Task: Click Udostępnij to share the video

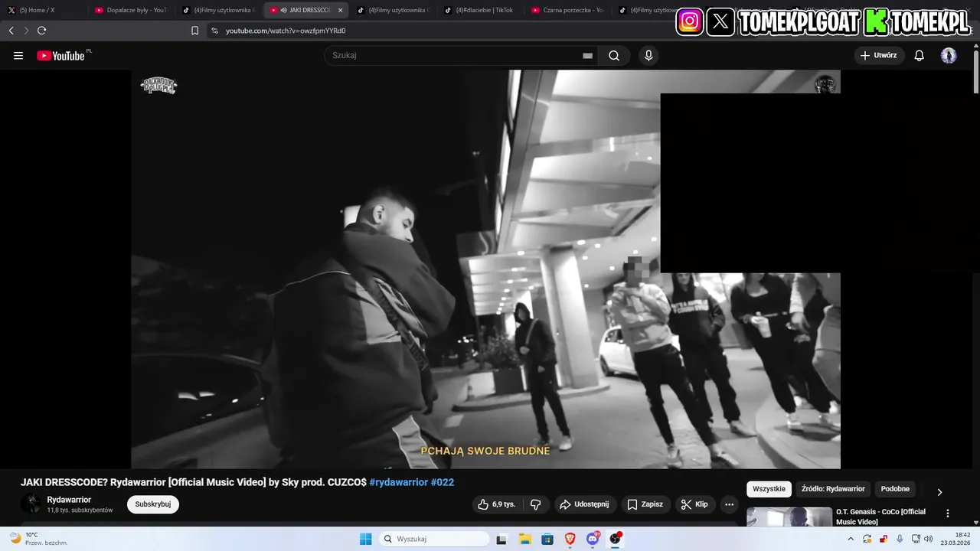Action: [585, 504]
